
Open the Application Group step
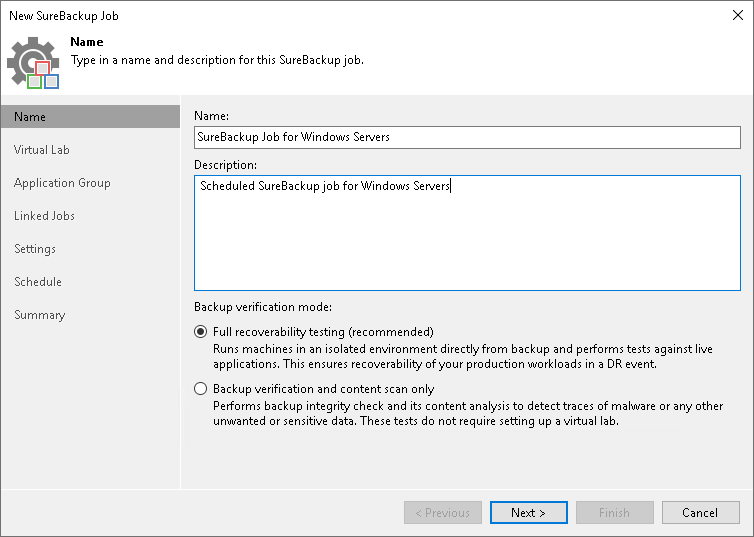click(x=62, y=183)
